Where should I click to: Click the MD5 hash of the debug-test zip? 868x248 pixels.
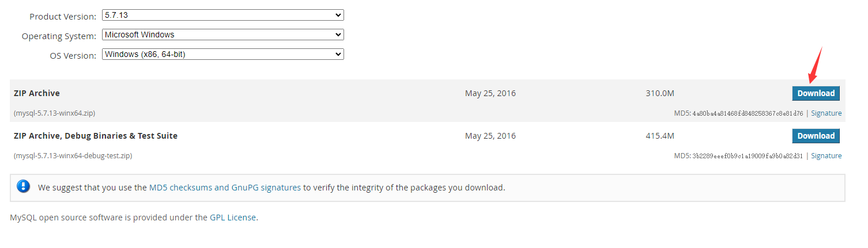[748, 156]
